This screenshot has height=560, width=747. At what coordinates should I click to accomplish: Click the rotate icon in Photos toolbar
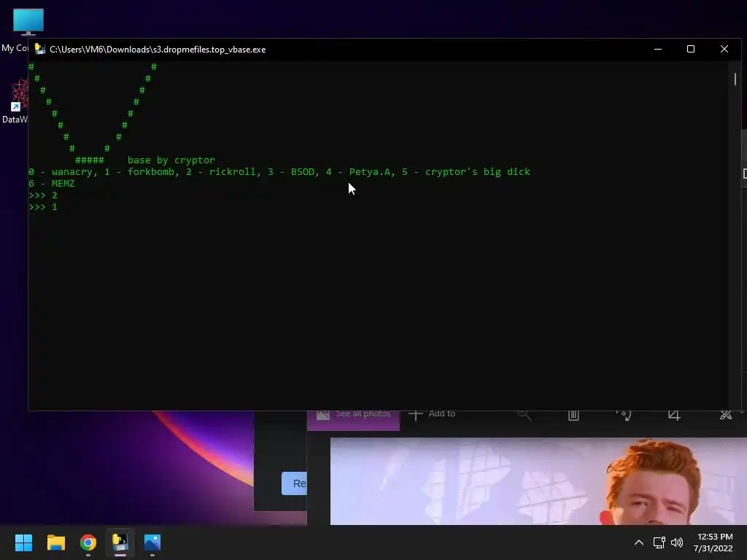(624, 414)
